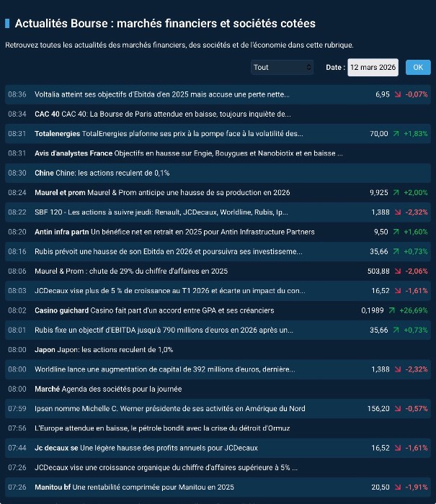Click the up arrow in the 08:01 Rubis row
Screen dimensions: 436x504
click(x=396, y=330)
